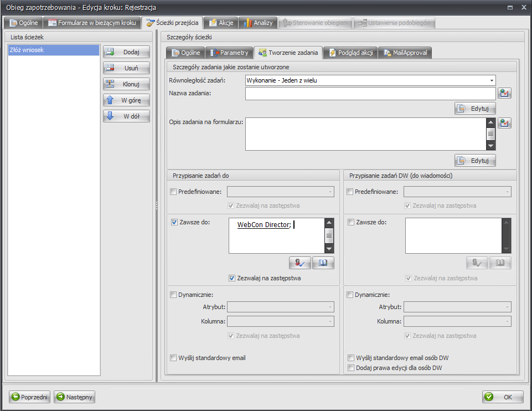
Task: Clone the path with Klonuj
Action: click(126, 84)
